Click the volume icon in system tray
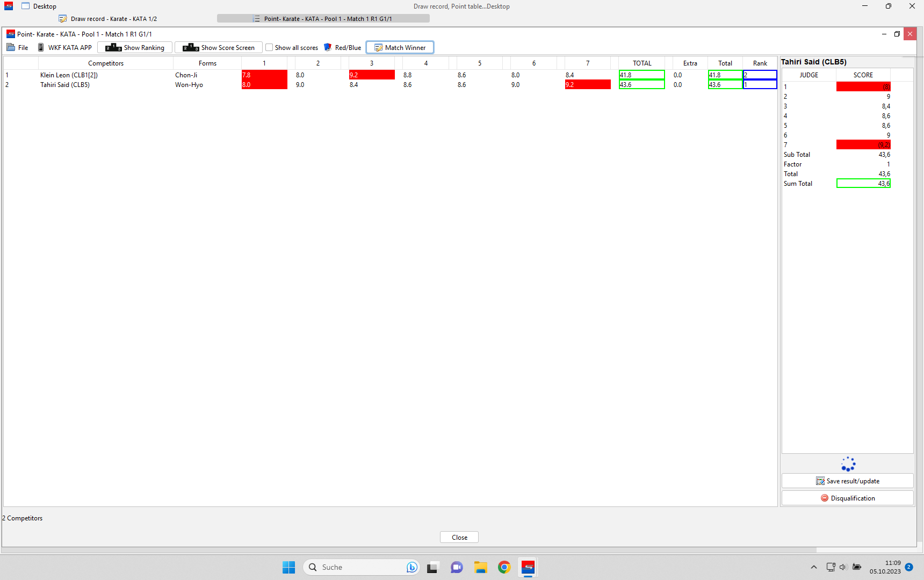924x580 pixels. tap(843, 567)
